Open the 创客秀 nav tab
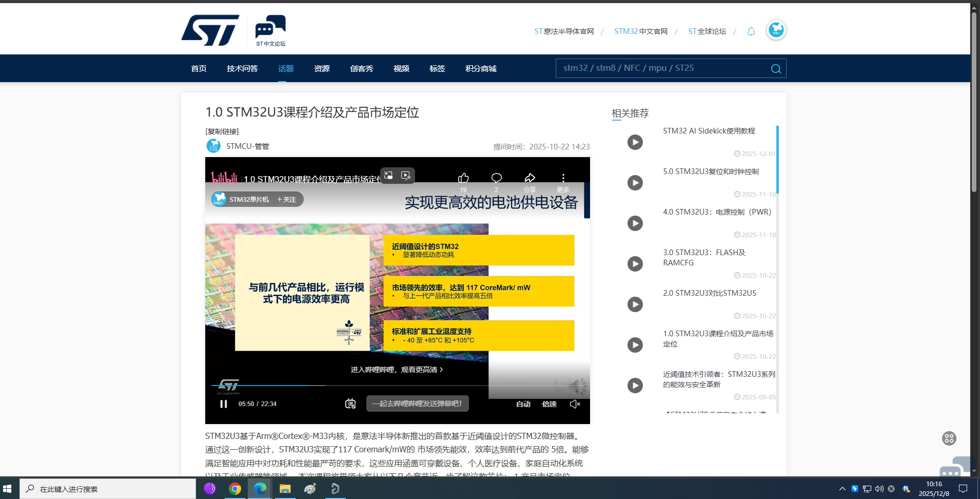The image size is (980, 499). pyautogui.click(x=362, y=68)
